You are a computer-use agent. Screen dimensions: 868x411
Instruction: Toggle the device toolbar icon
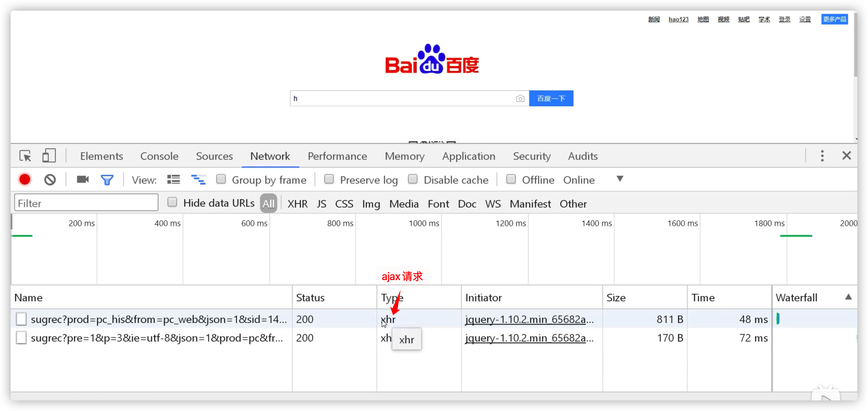click(49, 156)
